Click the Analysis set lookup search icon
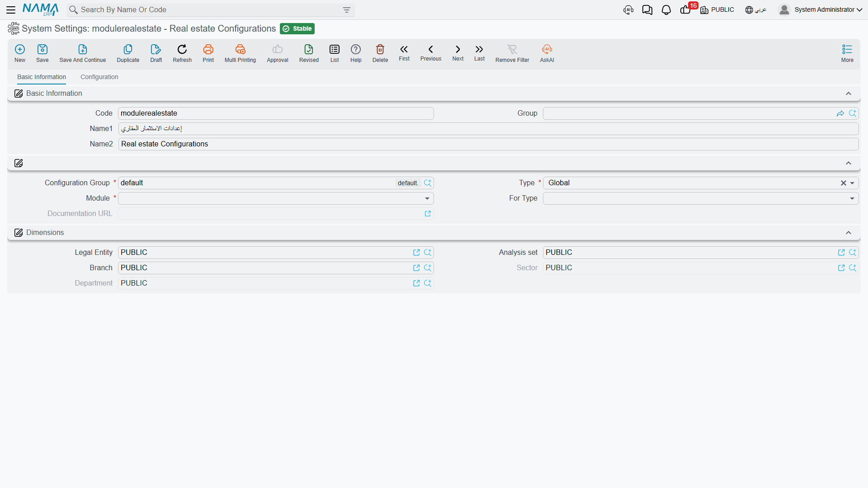This screenshot has width=868, height=488. (x=853, y=253)
